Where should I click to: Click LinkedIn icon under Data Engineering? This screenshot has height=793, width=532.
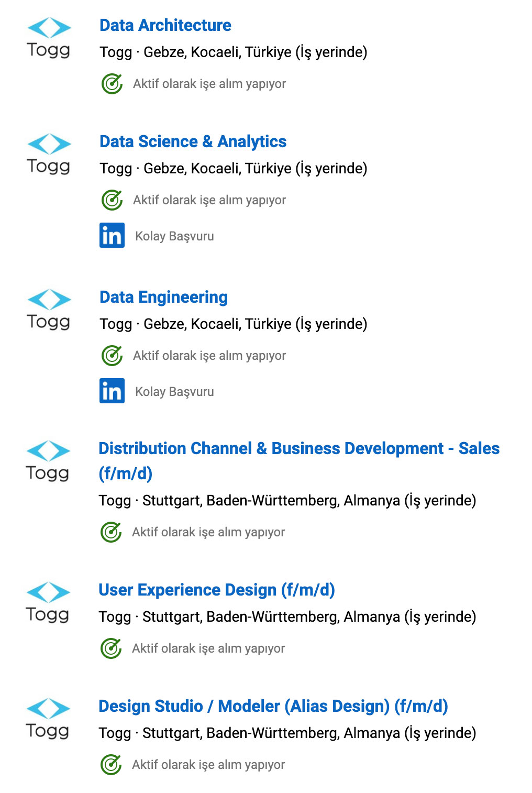112,391
